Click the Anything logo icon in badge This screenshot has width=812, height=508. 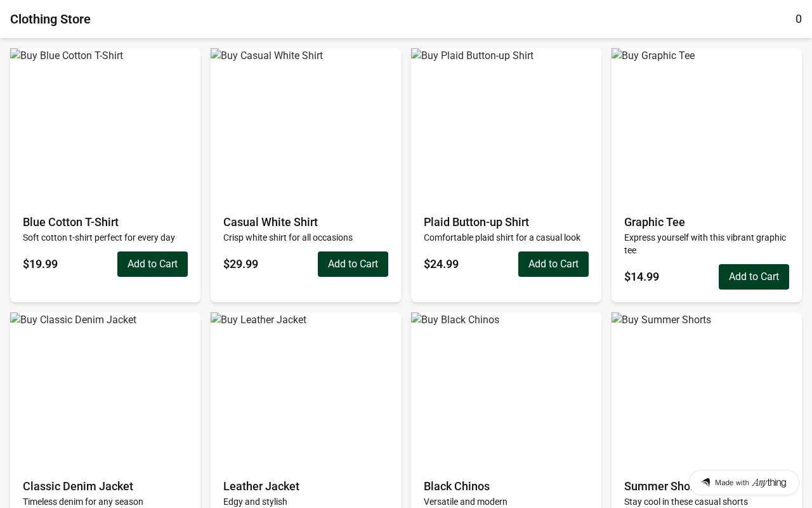pyautogui.click(x=705, y=483)
